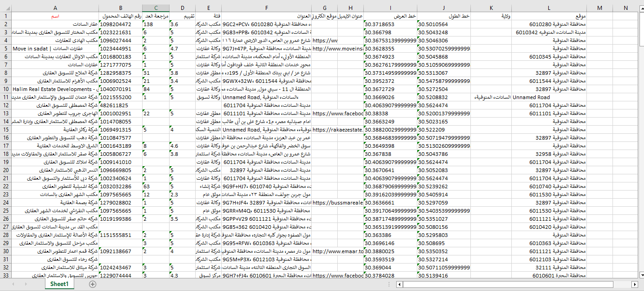Select row 15 header
Viewport: 644px width, 291px height.
(6, 130)
